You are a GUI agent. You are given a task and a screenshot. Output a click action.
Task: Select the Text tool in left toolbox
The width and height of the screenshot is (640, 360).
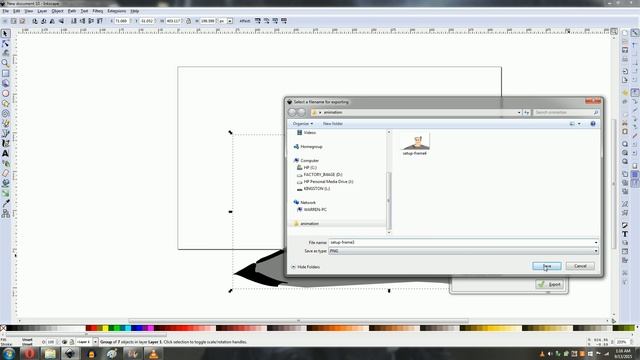coord(5,153)
